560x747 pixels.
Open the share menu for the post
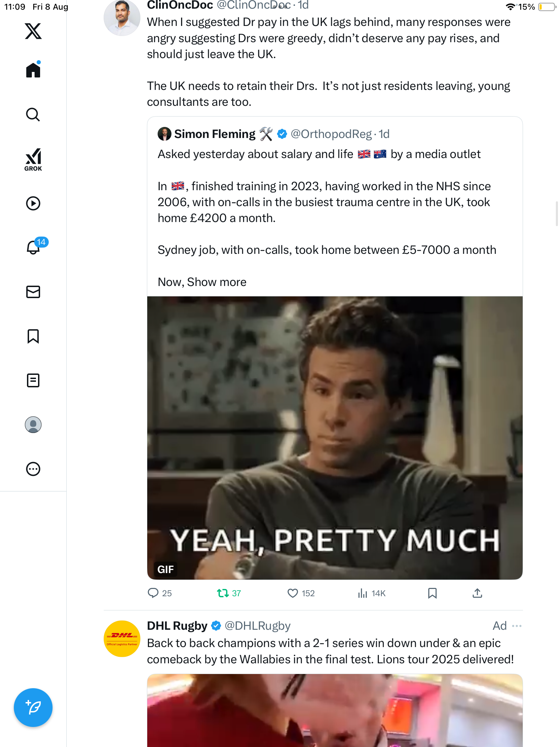point(477,593)
